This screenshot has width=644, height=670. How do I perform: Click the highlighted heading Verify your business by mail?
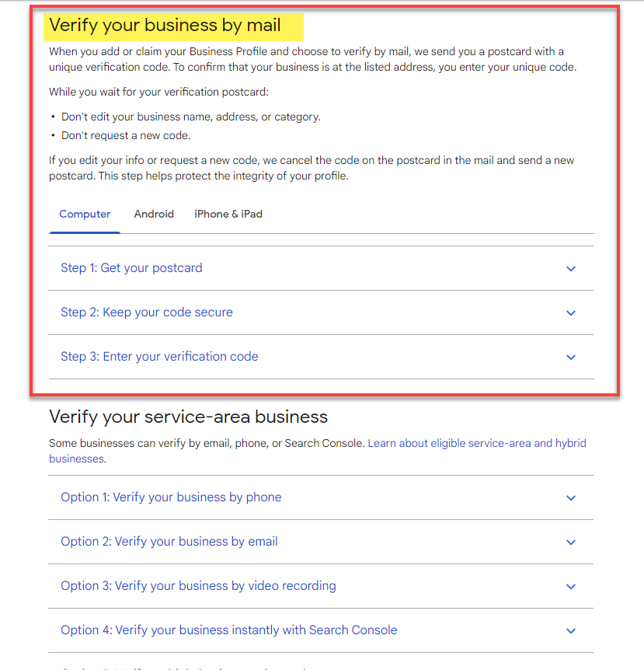[x=172, y=25]
